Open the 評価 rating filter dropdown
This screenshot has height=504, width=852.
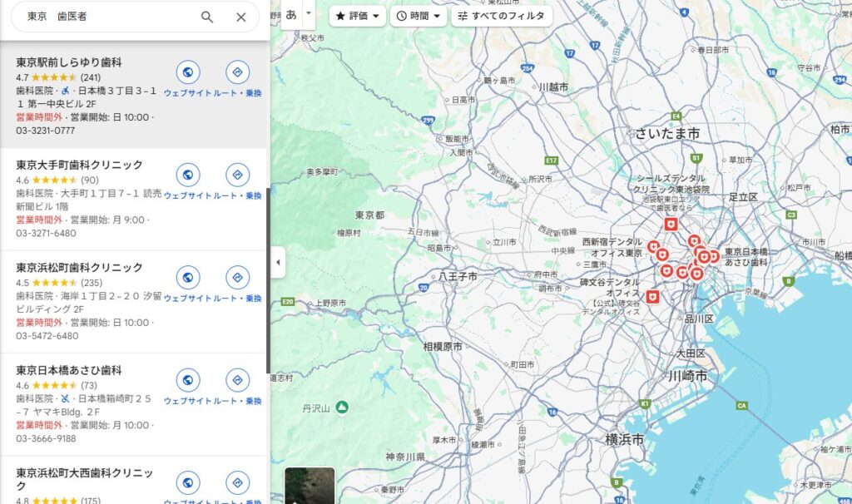point(358,16)
